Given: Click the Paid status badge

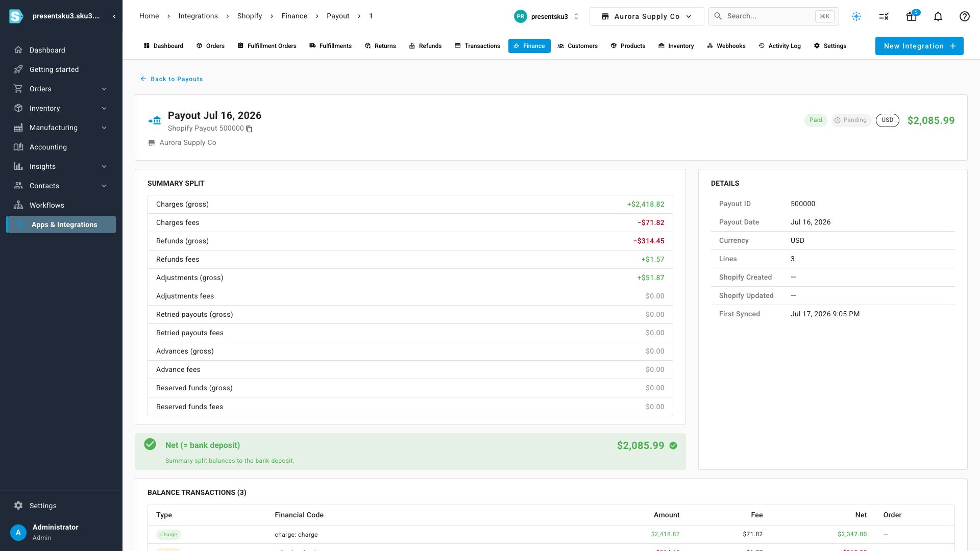Looking at the screenshot, I should pyautogui.click(x=816, y=120).
